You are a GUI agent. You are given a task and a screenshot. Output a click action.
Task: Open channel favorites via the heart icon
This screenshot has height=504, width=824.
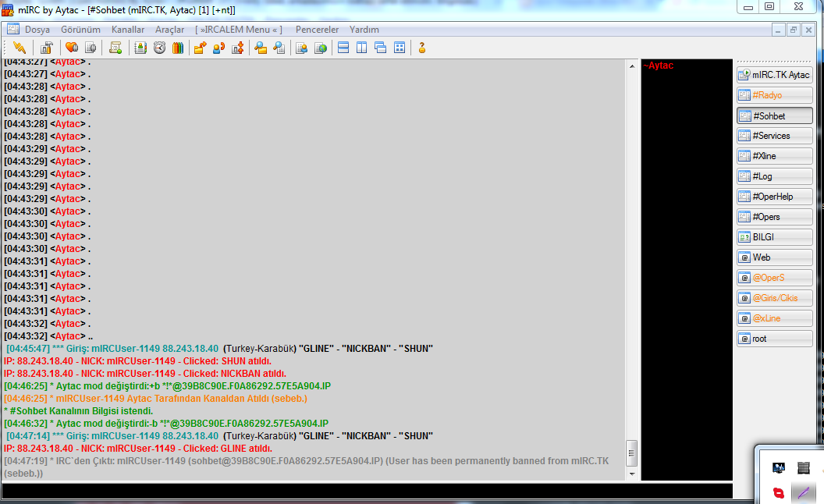[72, 48]
